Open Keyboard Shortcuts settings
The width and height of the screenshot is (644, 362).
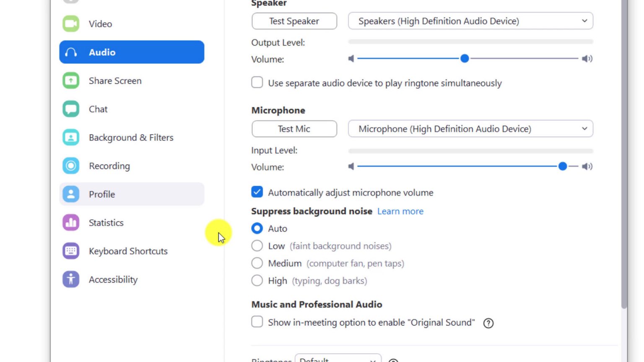(128, 251)
